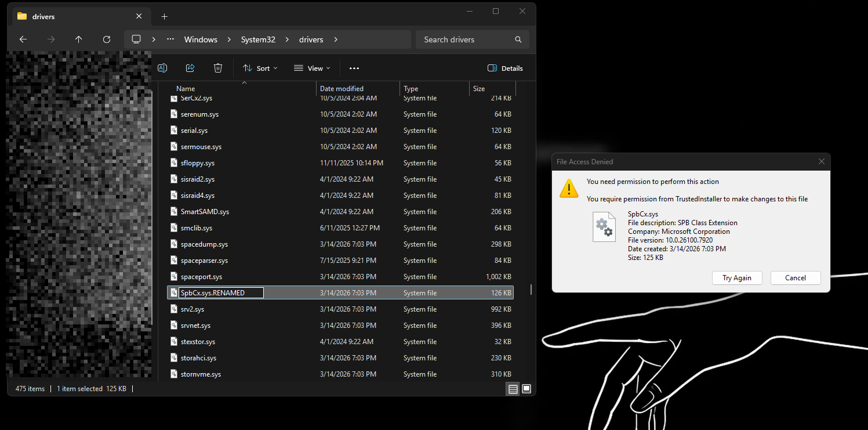The width and height of the screenshot is (868, 430).
Task: Toggle the Details pane
Action: 505,68
